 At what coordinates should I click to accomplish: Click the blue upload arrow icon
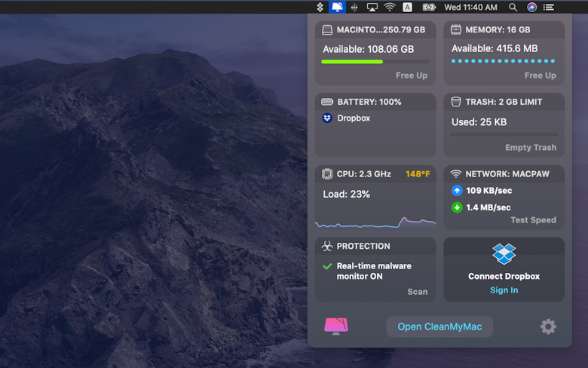457,191
